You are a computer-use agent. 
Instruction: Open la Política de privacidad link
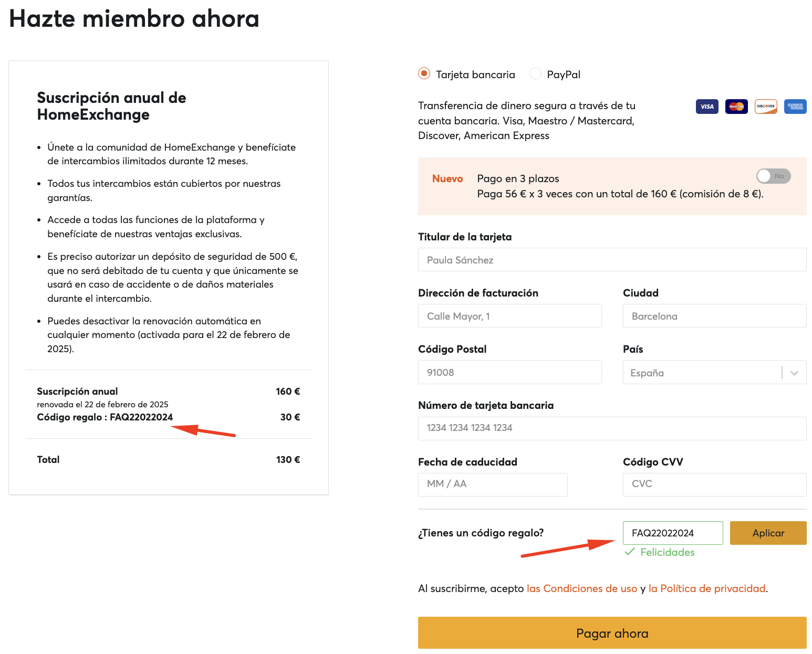(x=707, y=588)
